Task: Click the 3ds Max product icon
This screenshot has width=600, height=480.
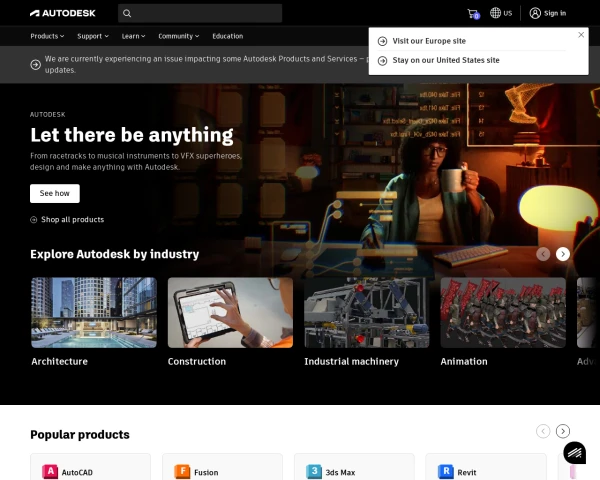Action: point(314,472)
